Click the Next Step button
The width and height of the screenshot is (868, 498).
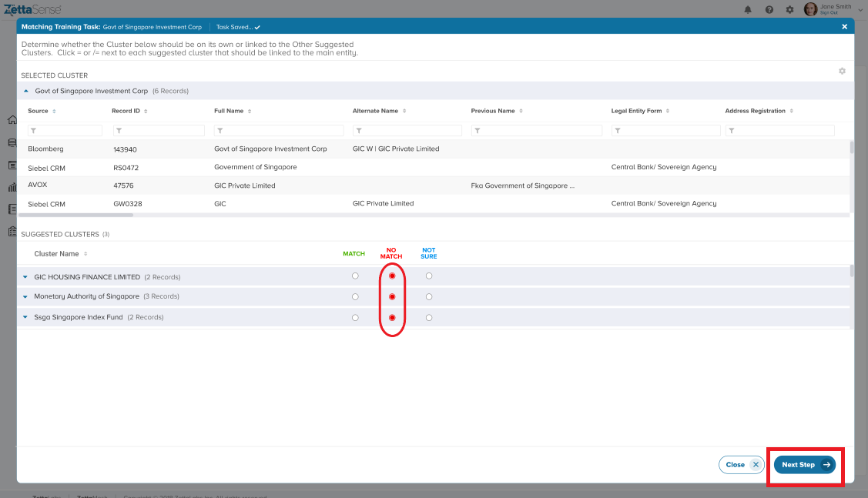805,465
